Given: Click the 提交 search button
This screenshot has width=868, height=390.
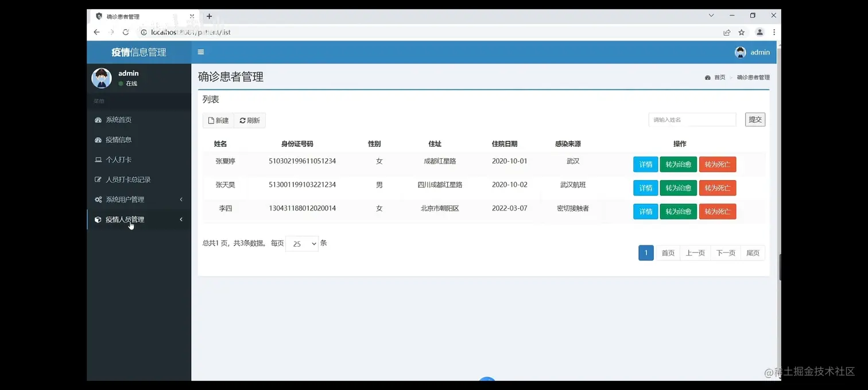Looking at the screenshot, I should [755, 120].
